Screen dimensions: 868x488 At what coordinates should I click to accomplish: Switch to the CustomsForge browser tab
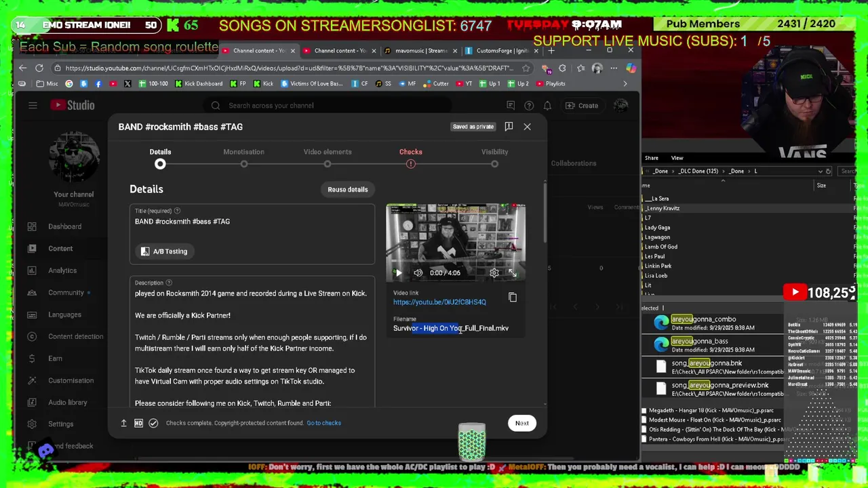pos(500,51)
